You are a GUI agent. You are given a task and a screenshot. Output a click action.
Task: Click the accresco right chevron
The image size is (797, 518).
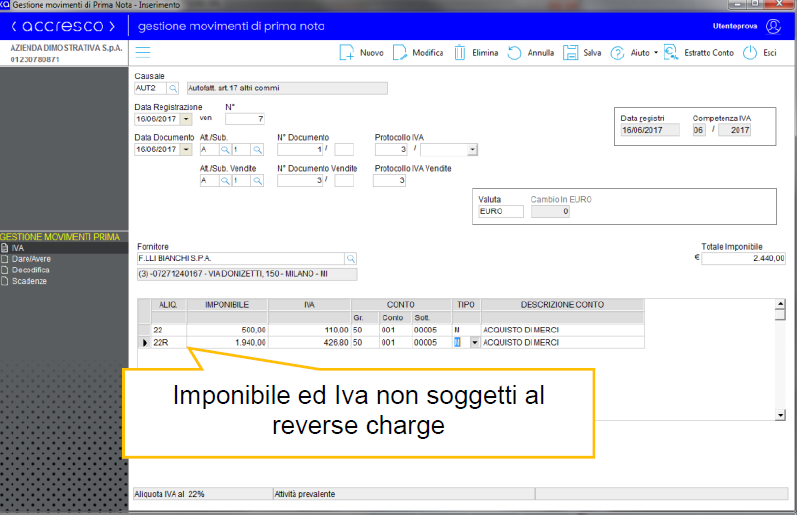[x=112, y=26]
